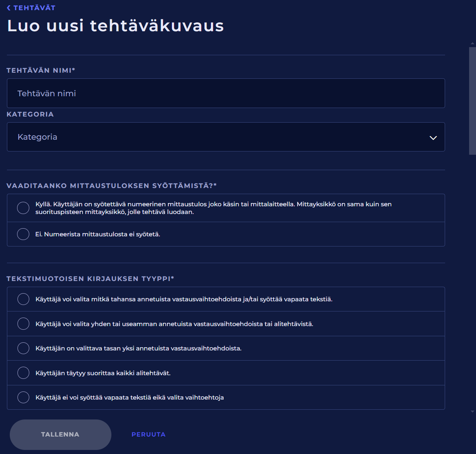Click the 'Tehtävän nimi*' field label

click(41, 71)
